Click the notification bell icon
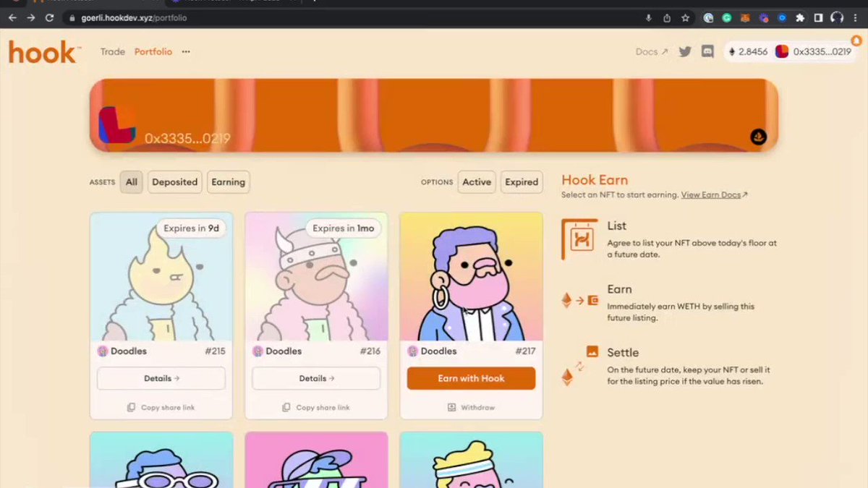Screen dimensions: 868x488 coord(856,40)
